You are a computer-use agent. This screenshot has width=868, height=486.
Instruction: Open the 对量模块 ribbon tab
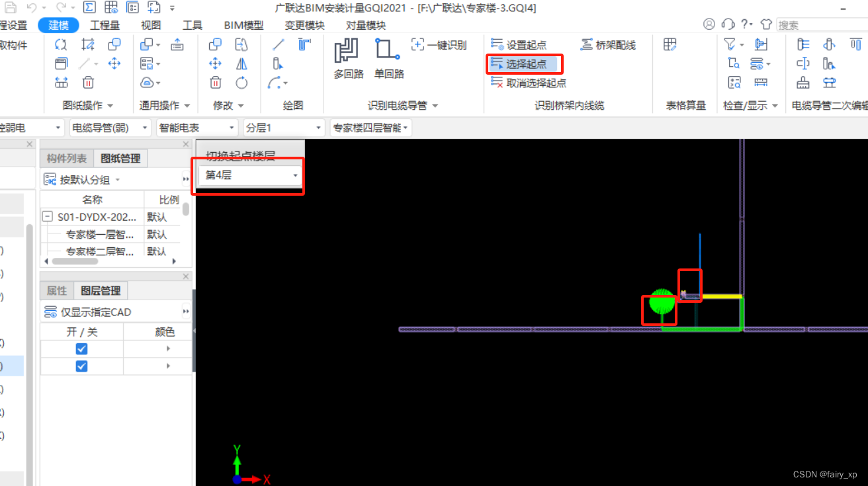pos(366,25)
